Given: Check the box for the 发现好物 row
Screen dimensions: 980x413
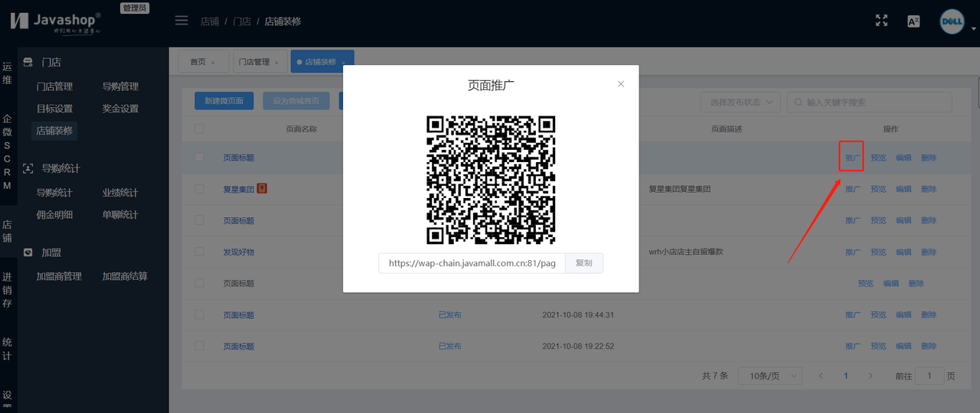Looking at the screenshot, I should pyautogui.click(x=200, y=252).
